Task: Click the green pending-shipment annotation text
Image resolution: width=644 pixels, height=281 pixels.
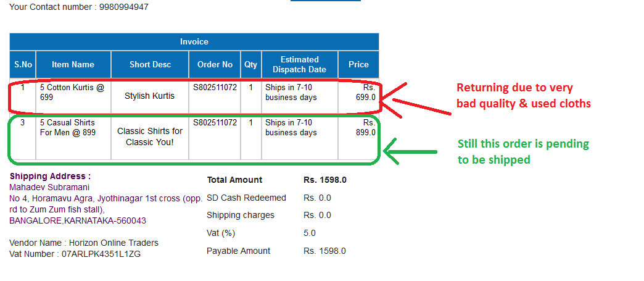Action: point(523,151)
